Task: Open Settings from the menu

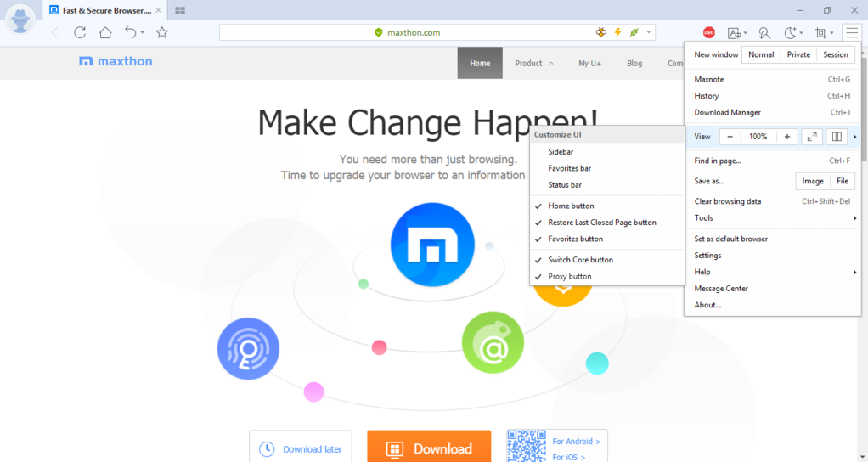Action: [x=773, y=256]
